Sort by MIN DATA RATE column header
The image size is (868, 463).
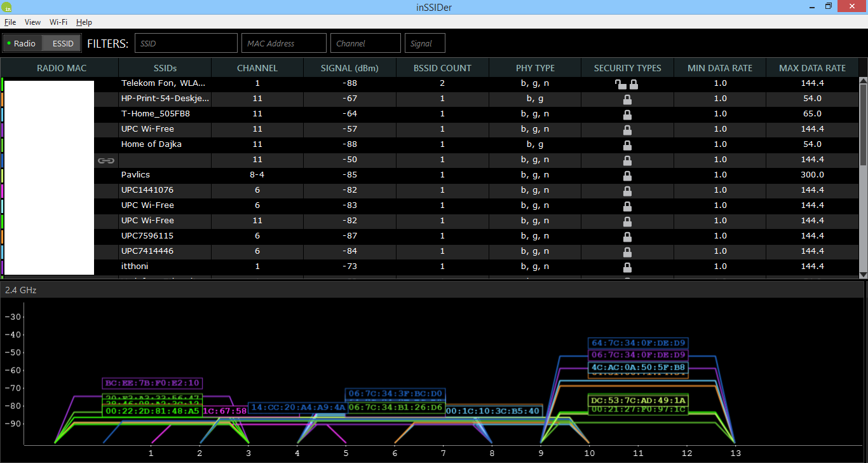pos(720,68)
